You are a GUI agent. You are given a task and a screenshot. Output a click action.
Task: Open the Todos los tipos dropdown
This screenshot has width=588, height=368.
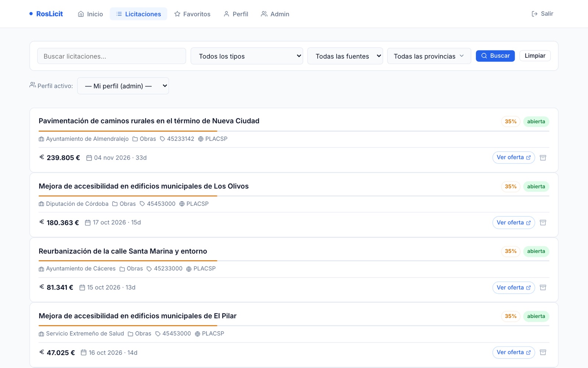coord(247,56)
